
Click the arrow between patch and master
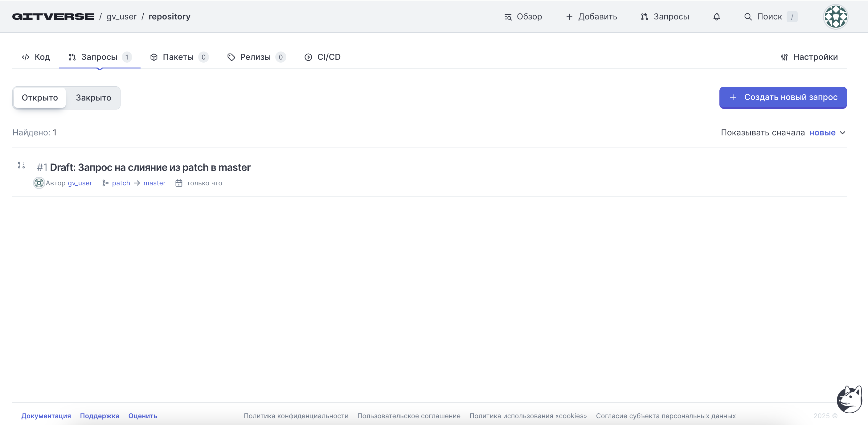click(x=137, y=183)
